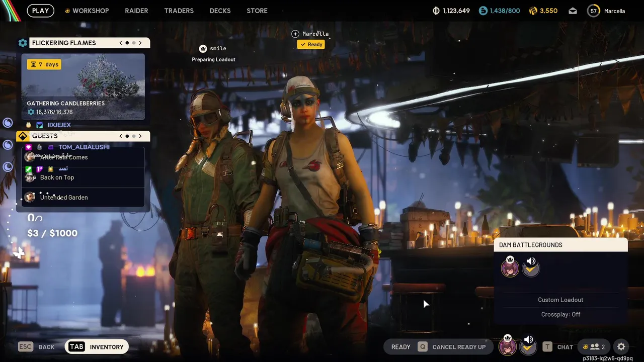
Task: Click the crown icon beside smile
Action: coord(203,48)
